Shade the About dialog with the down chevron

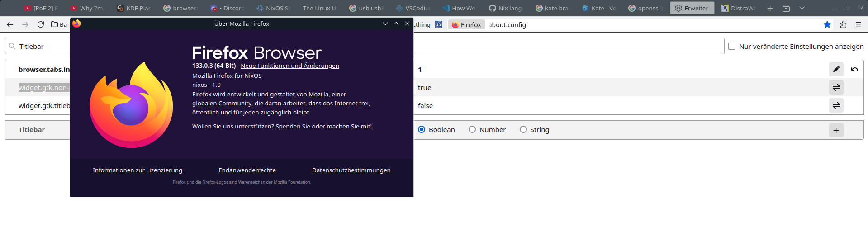tap(385, 24)
